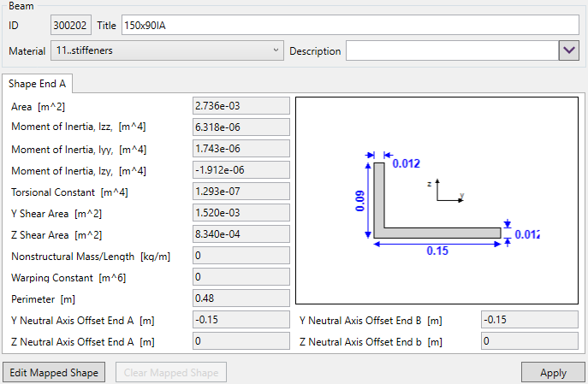
Task: Click the Description input field
Action: (x=450, y=50)
